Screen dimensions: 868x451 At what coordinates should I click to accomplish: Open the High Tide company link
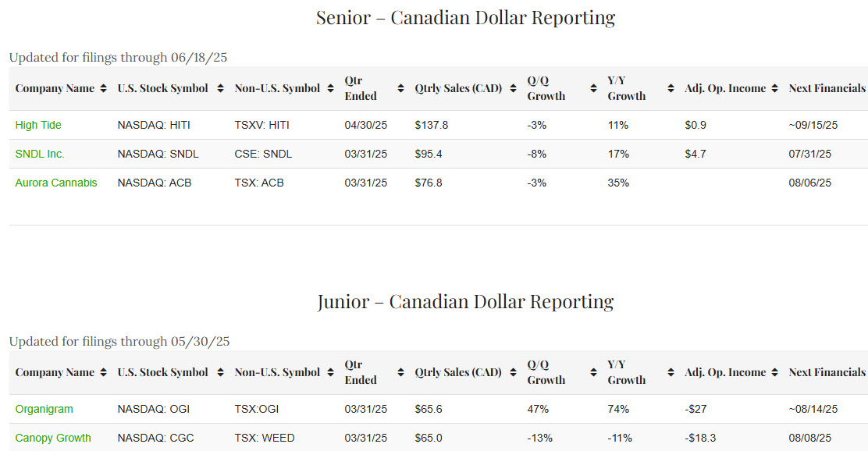coord(38,125)
